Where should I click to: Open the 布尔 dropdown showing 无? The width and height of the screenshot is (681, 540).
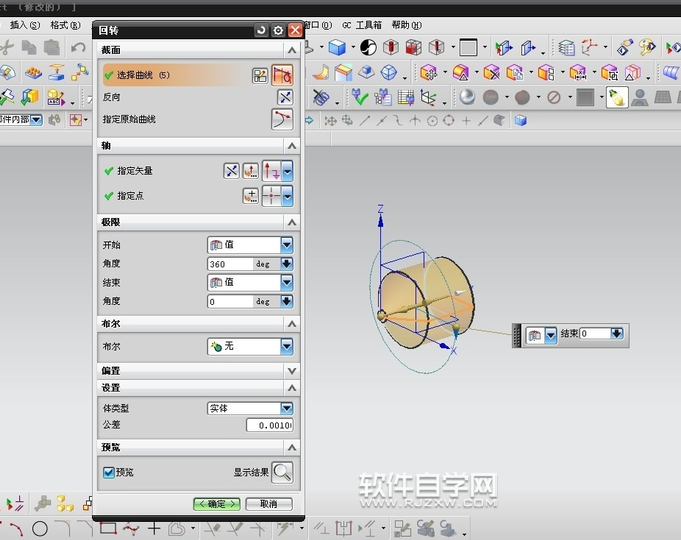pos(287,346)
